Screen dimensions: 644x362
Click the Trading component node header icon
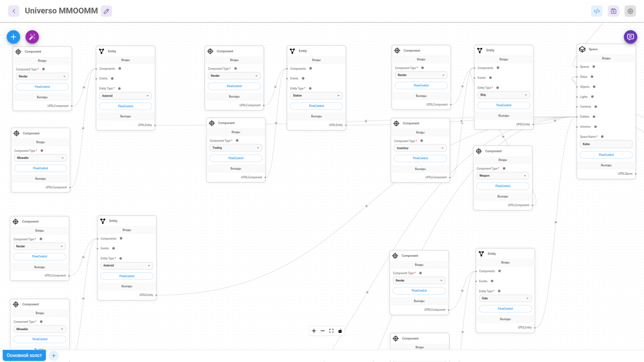[212, 123]
